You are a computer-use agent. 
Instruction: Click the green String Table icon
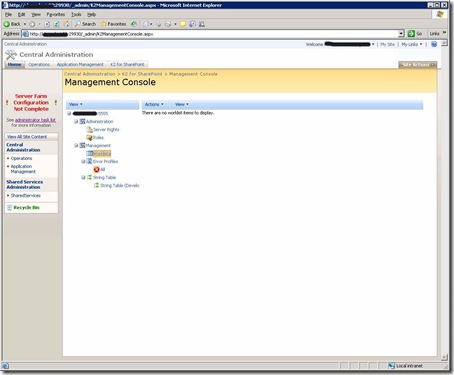pyautogui.click(x=89, y=177)
